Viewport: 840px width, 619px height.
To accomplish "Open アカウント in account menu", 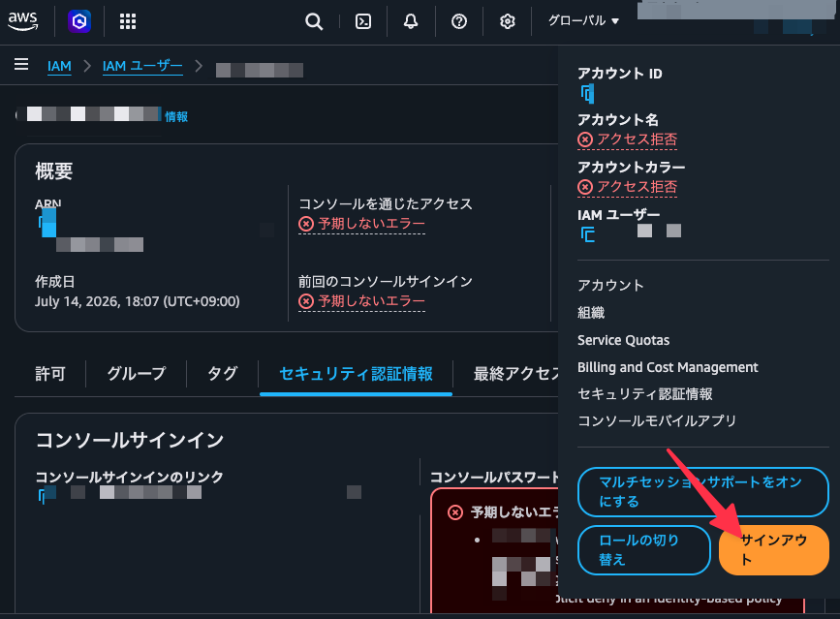I will [610, 286].
